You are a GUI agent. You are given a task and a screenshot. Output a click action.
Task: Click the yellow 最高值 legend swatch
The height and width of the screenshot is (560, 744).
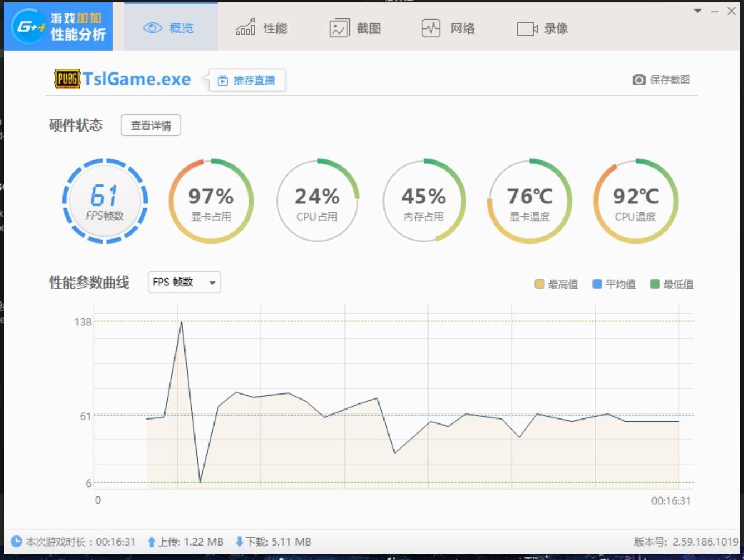[539, 284]
